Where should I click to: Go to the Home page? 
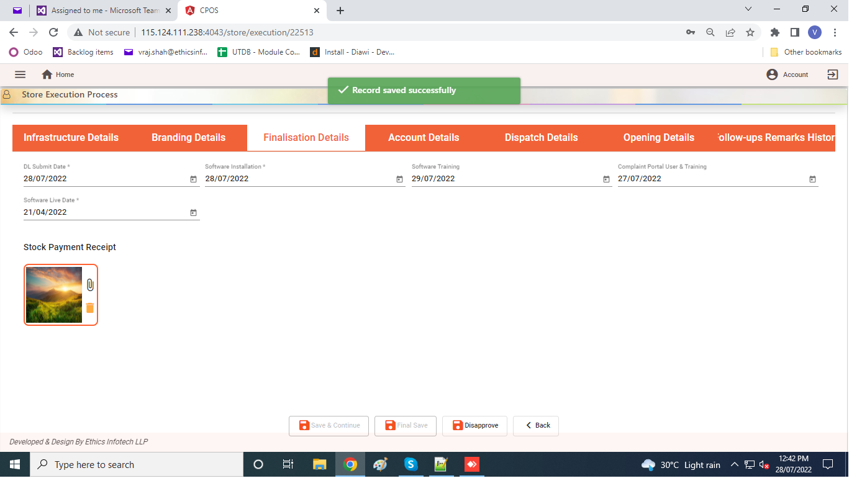[x=58, y=74]
